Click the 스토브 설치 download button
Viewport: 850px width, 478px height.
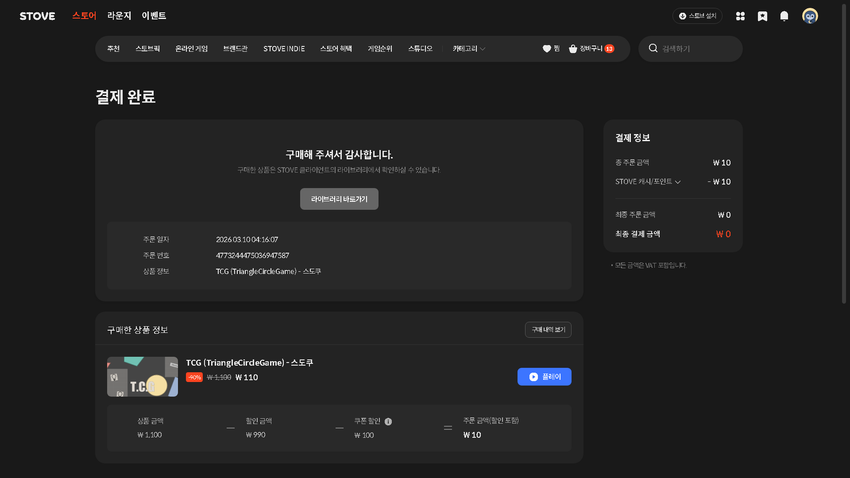697,16
